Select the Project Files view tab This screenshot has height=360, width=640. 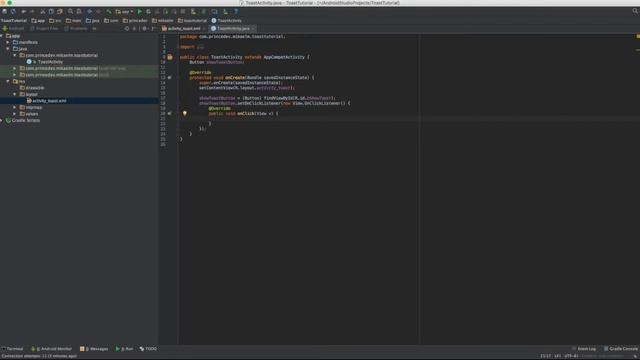coord(44,29)
